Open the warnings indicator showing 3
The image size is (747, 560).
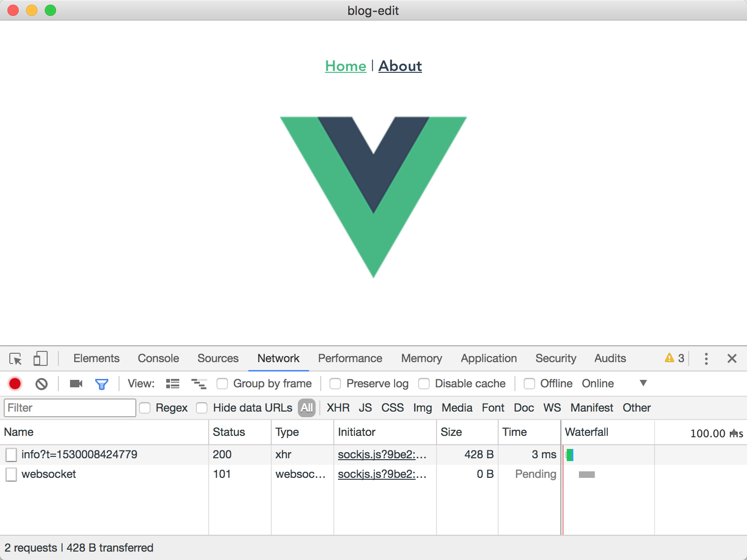click(675, 358)
